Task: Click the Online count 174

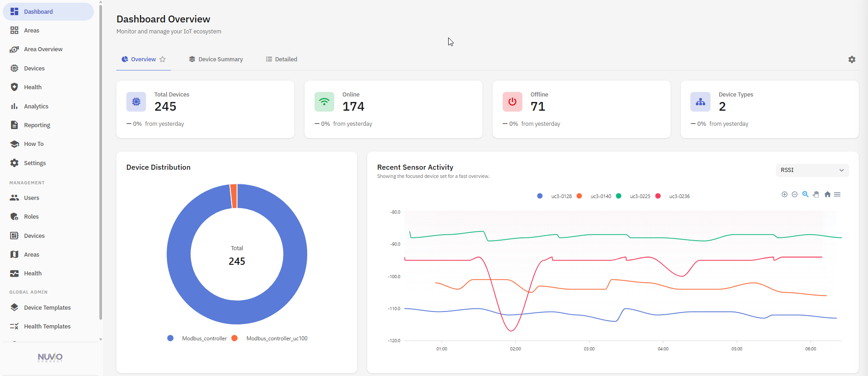Action: (x=353, y=107)
